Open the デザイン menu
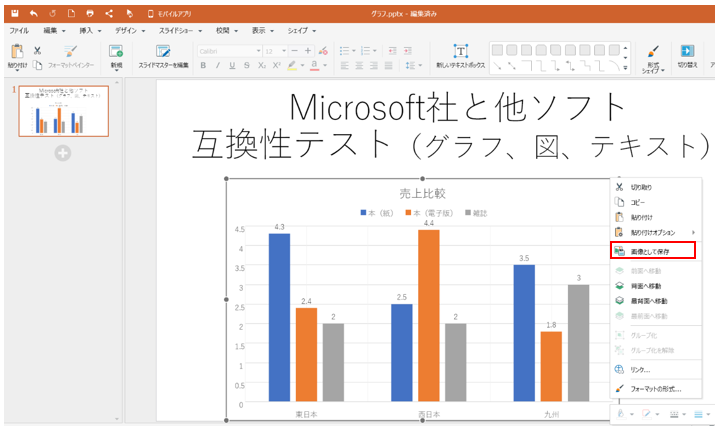 coord(127,31)
